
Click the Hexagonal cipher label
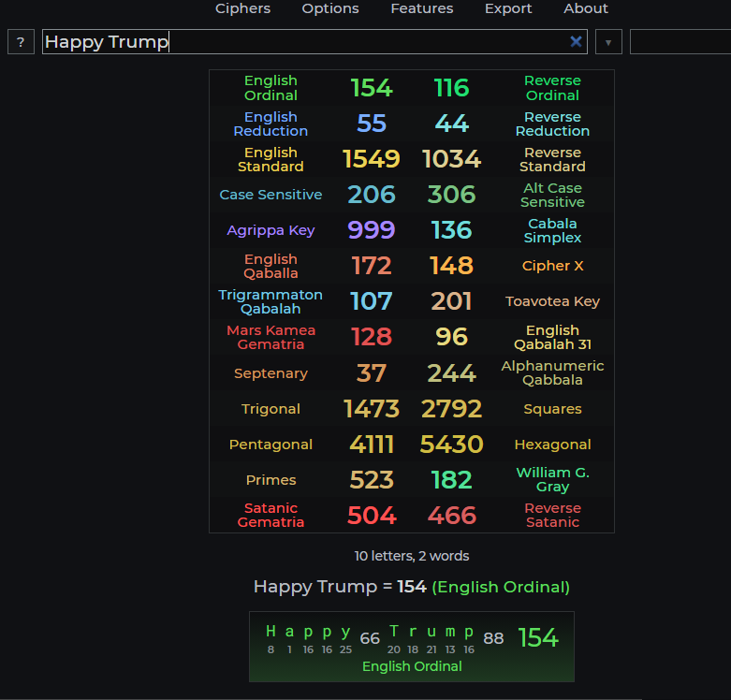click(x=552, y=445)
